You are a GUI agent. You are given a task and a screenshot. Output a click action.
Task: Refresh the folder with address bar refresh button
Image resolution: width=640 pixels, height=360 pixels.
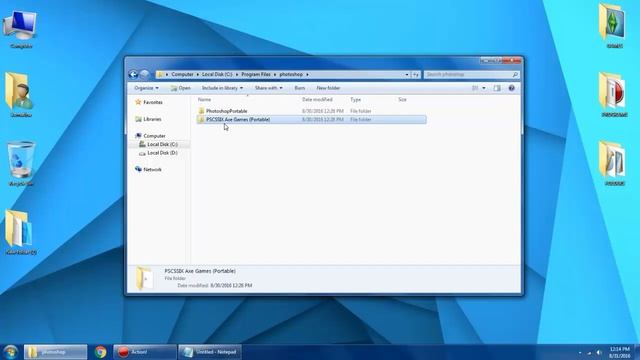[x=416, y=74]
